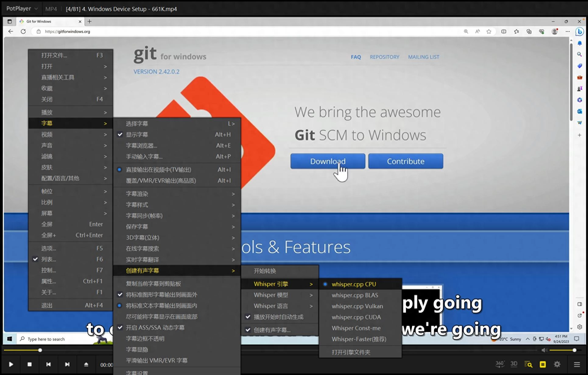Screen dimensions: 588x375
Task: Click the Contribute button
Action: (406, 161)
